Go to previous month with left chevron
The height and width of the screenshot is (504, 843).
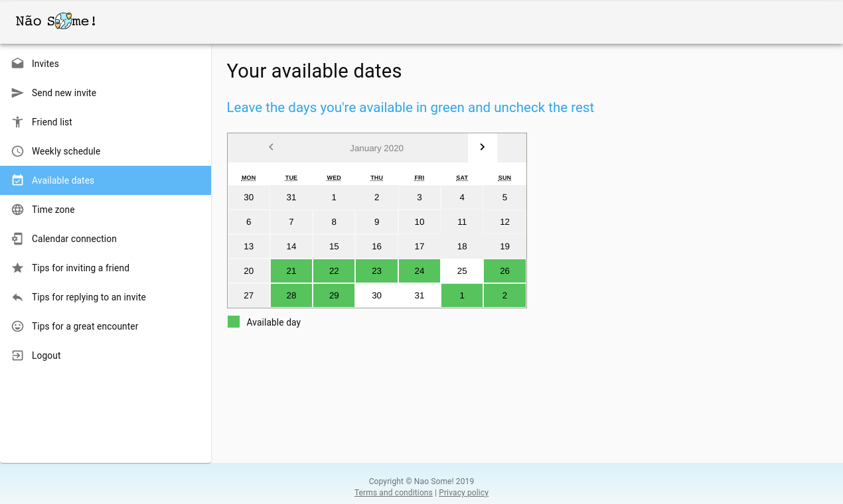271,147
